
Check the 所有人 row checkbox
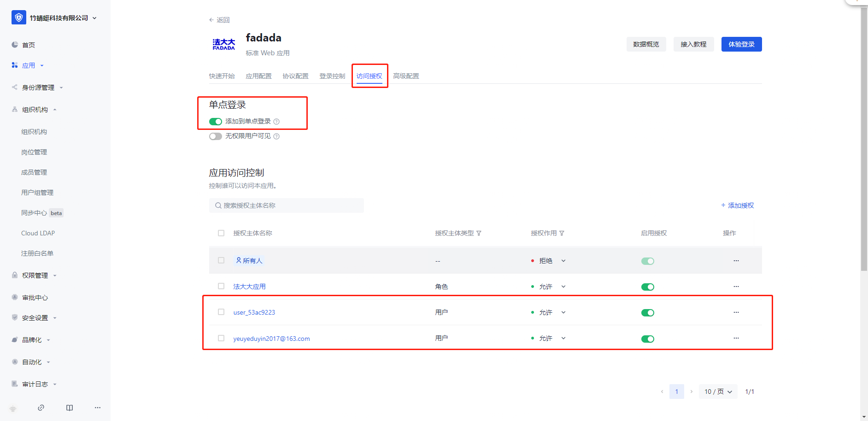(x=221, y=260)
